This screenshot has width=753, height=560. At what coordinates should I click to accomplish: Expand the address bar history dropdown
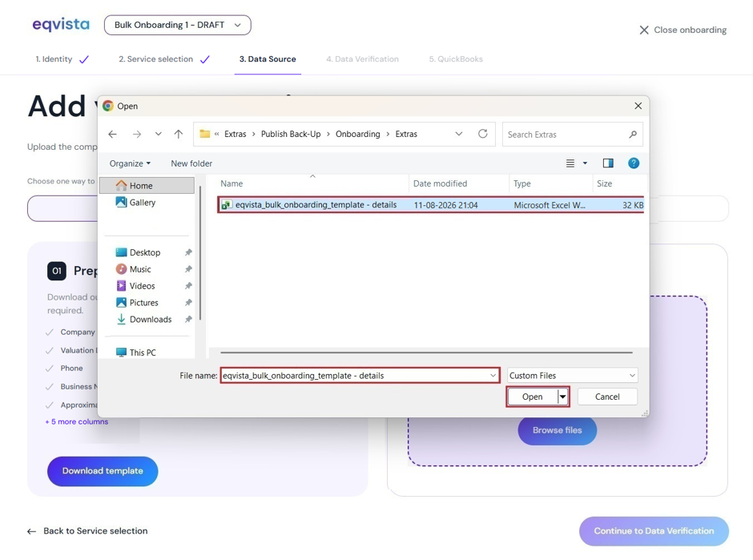click(459, 134)
